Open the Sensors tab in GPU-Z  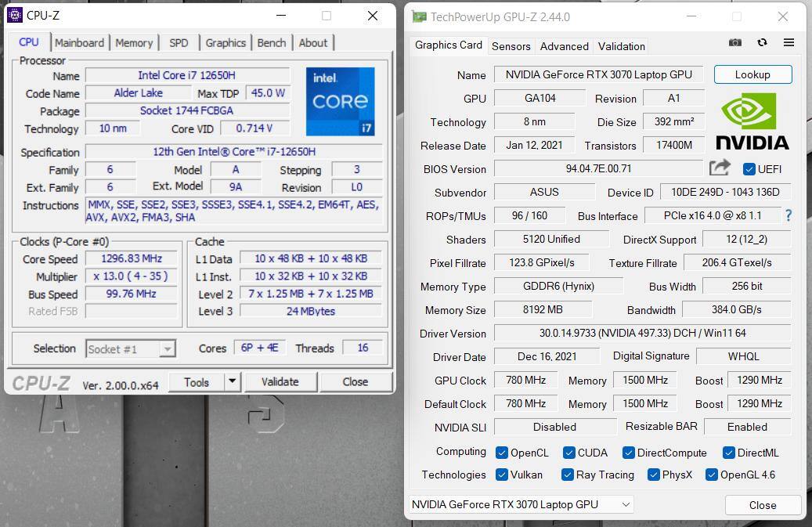point(511,46)
